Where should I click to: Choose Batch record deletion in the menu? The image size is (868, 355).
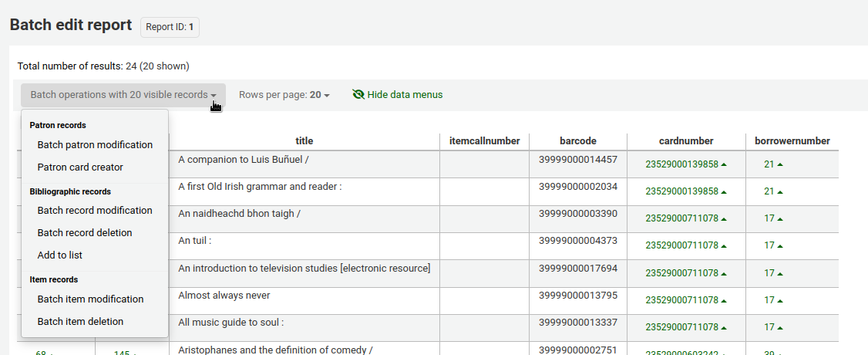click(85, 232)
